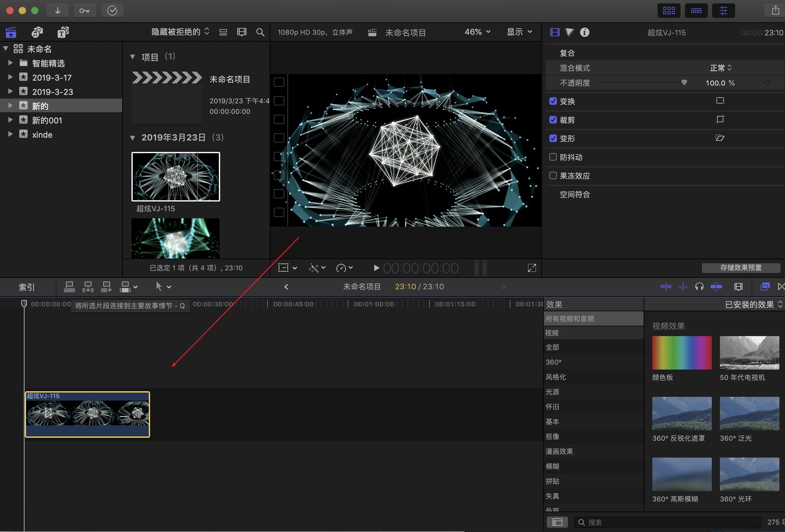Click the browser search magnifier icon
Viewport: 785px width, 532px height.
260,32
